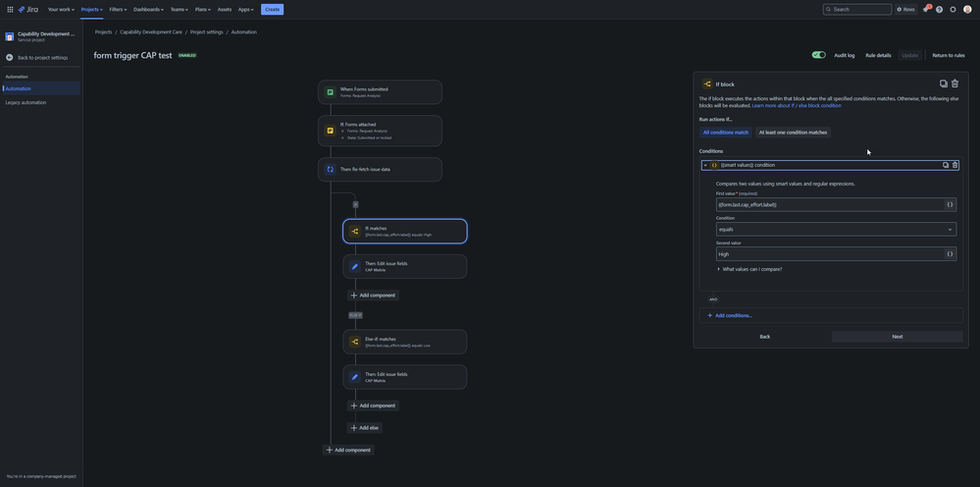Click the Projects breadcrumb

tap(103, 31)
